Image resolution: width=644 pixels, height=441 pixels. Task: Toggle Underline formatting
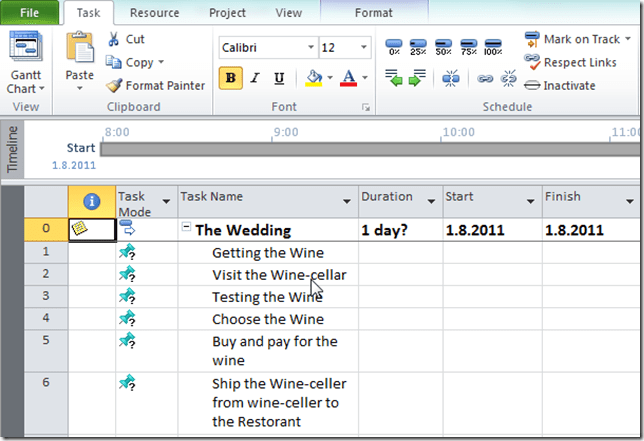pyautogui.click(x=278, y=78)
